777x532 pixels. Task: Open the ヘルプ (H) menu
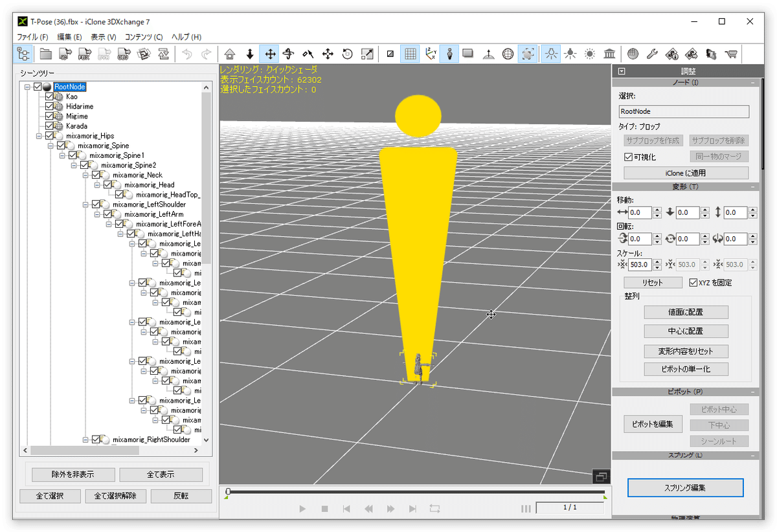(x=186, y=37)
